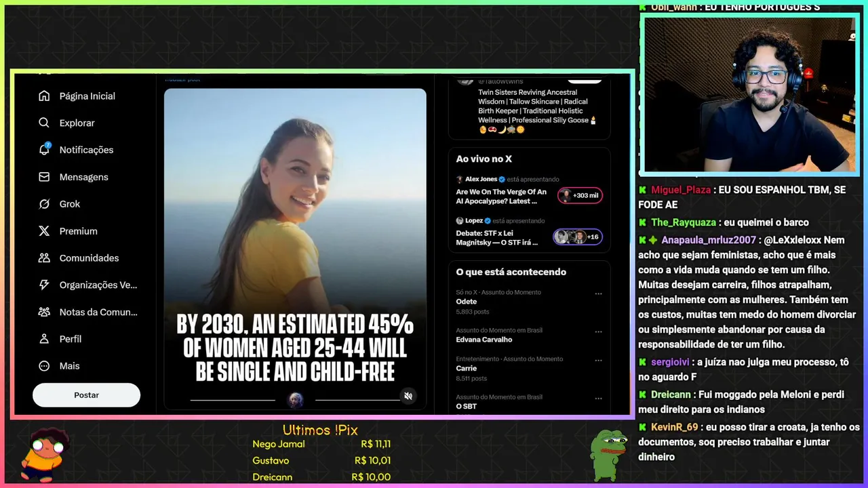868x488 pixels.
Task: Open the Página Inicial home icon
Action: (44, 96)
